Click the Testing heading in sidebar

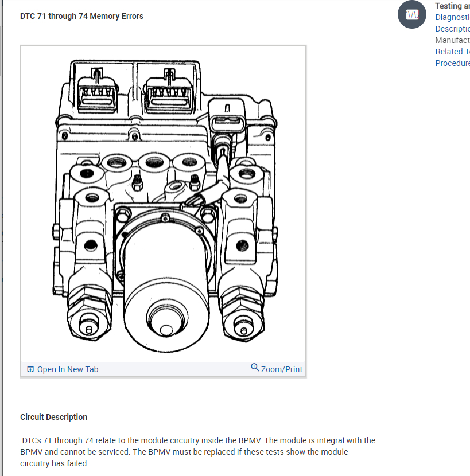pos(452,6)
